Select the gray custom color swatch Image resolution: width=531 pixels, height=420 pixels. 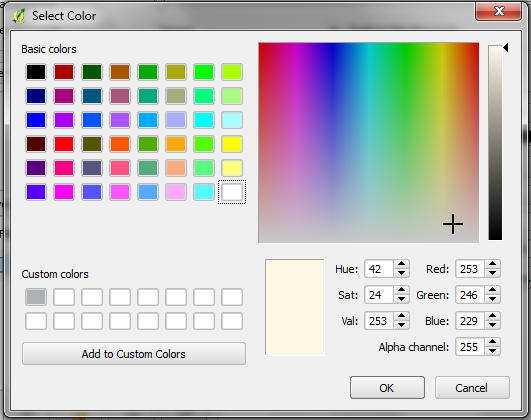36,297
